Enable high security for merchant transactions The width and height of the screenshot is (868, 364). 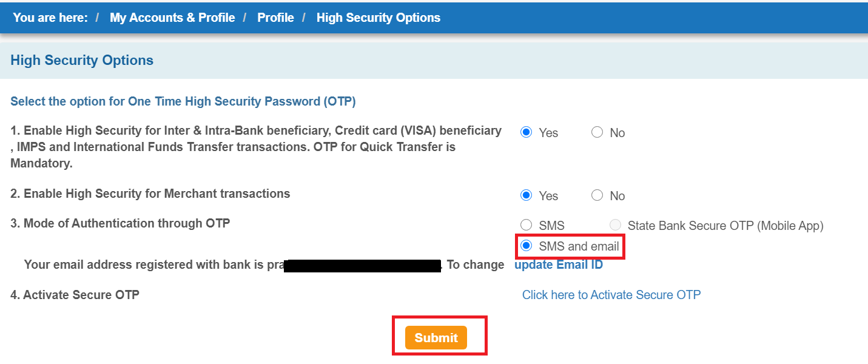point(526,195)
